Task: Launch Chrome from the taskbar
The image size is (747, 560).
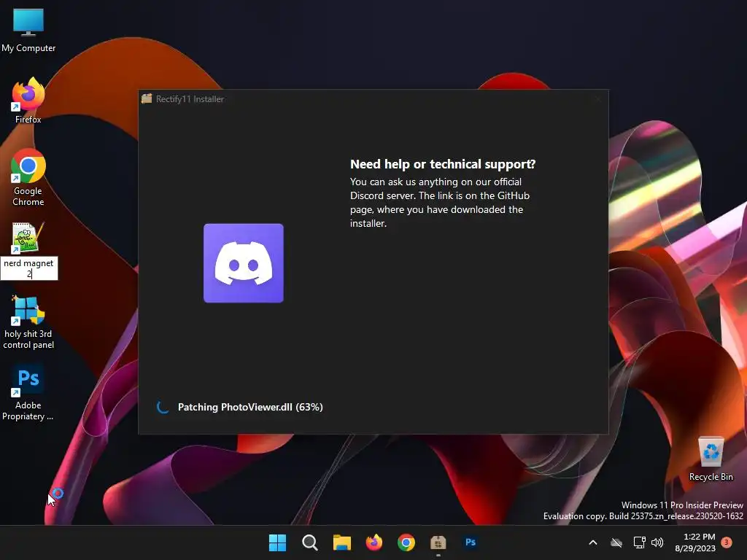Action: [406, 542]
